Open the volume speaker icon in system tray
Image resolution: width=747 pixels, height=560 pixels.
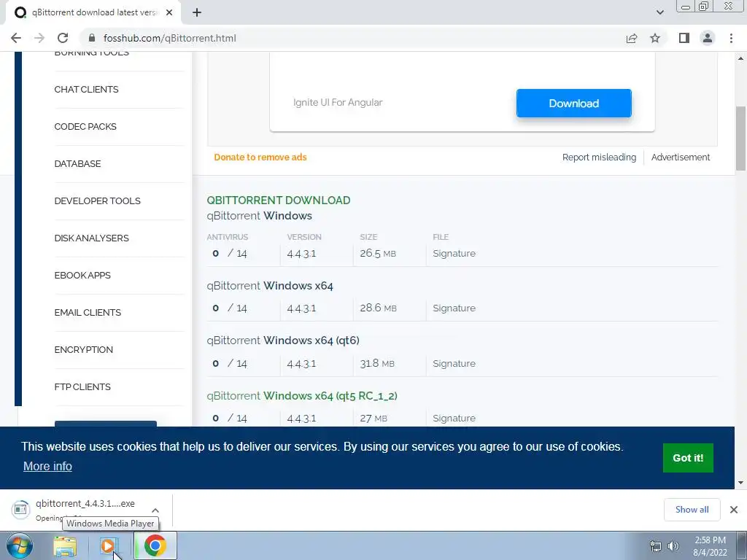tap(673, 546)
